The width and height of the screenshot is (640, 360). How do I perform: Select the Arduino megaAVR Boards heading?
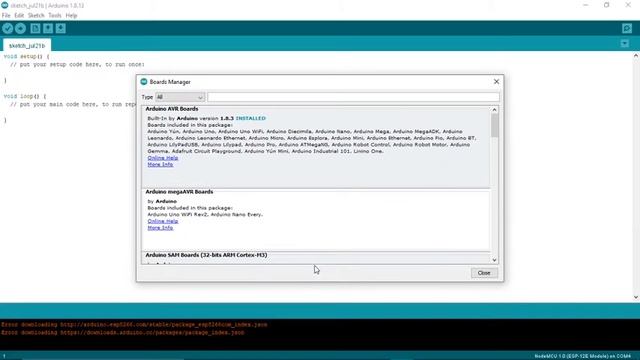point(179,192)
